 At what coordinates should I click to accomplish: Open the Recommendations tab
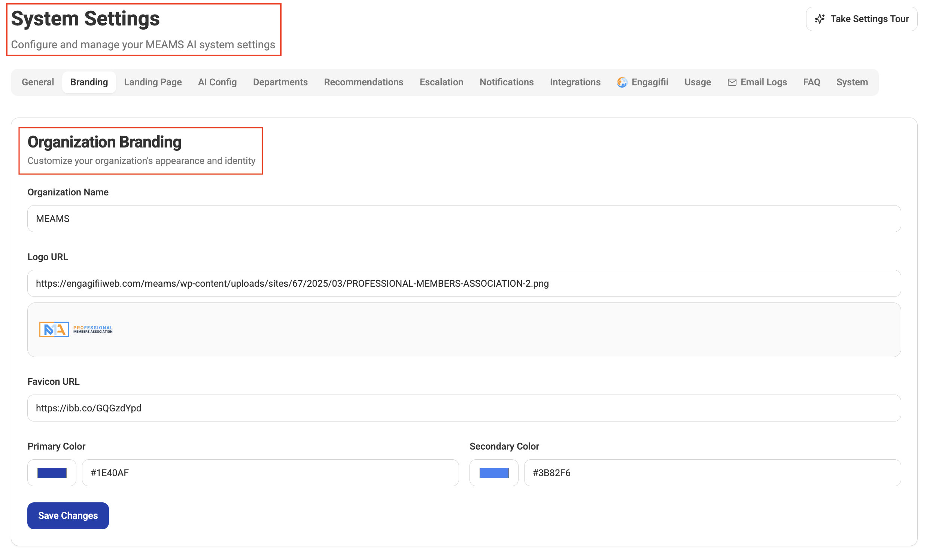click(x=364, y=82)
